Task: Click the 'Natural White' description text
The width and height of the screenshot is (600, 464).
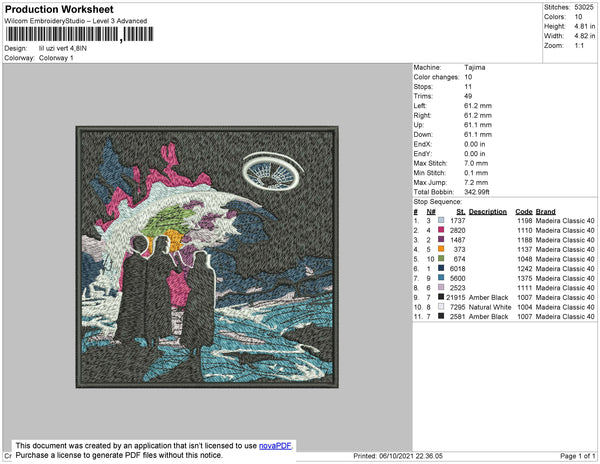Action: (490, 307)
